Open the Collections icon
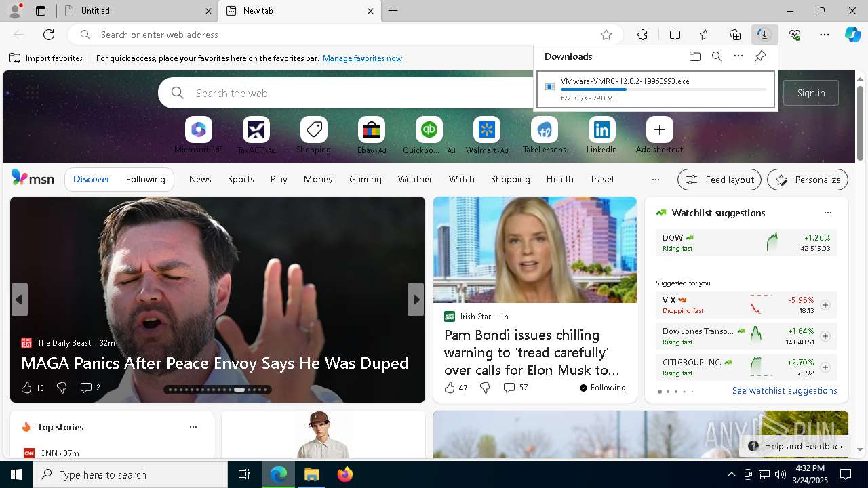868x488 pixels. (x=735, y=35)
